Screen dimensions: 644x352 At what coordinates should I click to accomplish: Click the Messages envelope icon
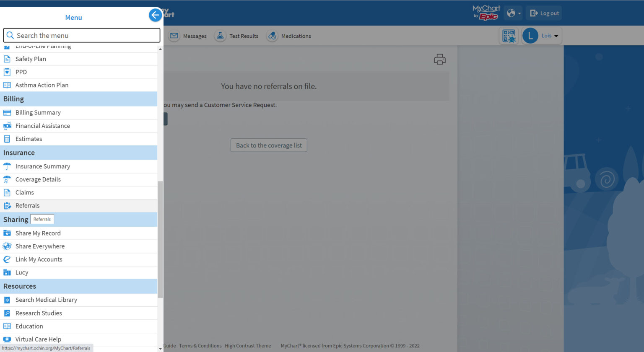click(174, 36)
